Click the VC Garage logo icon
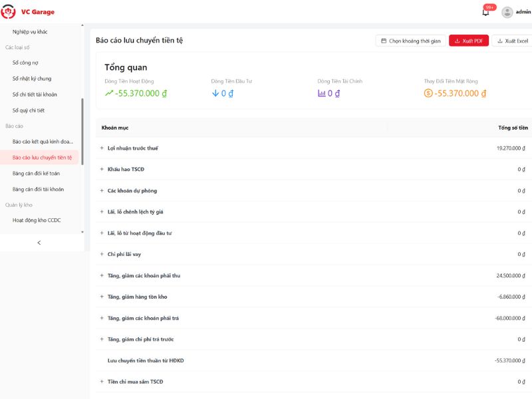The width and height of the screenshot is (532, 399). 9,12
